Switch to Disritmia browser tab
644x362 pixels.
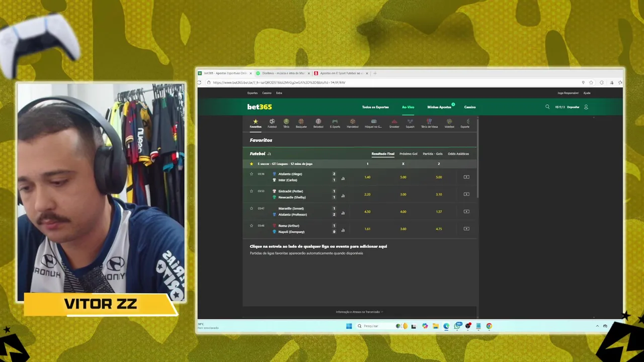(283, 73)
